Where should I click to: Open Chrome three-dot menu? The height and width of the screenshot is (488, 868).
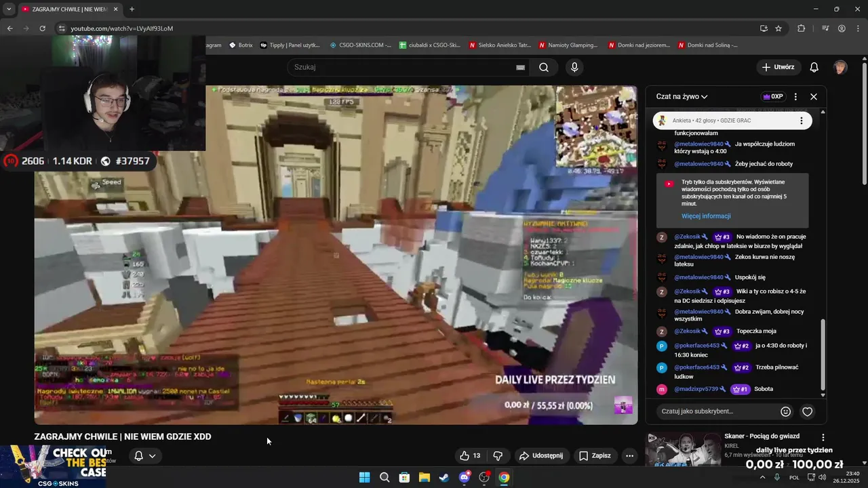tap(857, 28)
